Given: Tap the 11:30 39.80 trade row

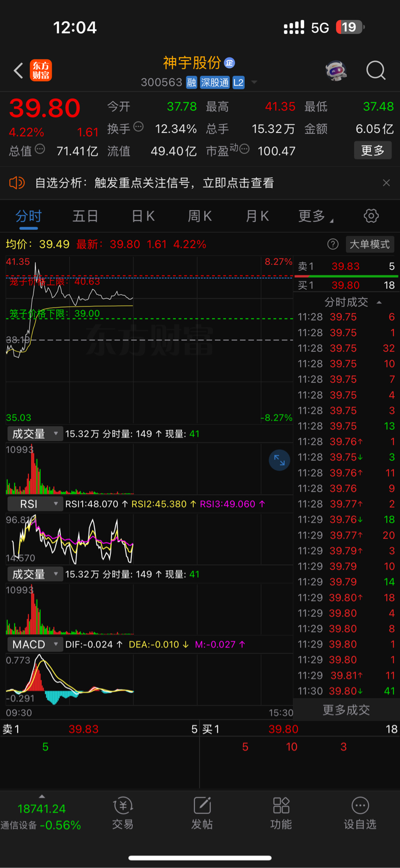Looking at the screenshot, I should 346,691.
